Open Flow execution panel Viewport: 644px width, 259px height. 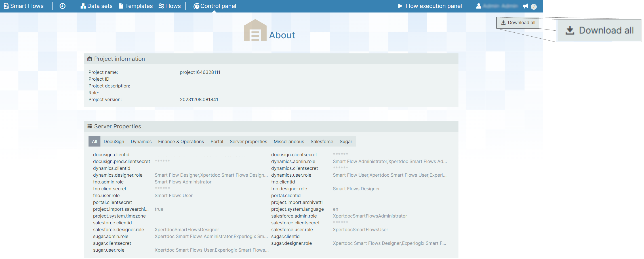pyautogui.click(x=430, y=6)
